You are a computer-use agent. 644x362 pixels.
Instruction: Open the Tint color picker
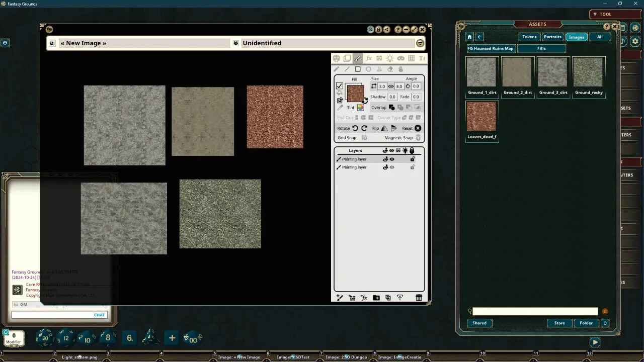click(360, 107)
